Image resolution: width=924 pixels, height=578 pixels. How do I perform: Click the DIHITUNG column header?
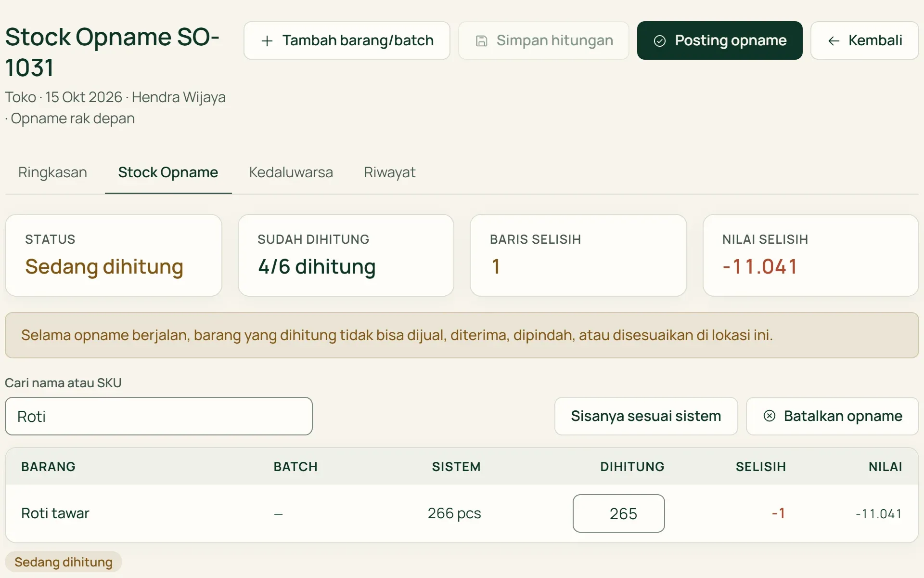pos(632,467)
